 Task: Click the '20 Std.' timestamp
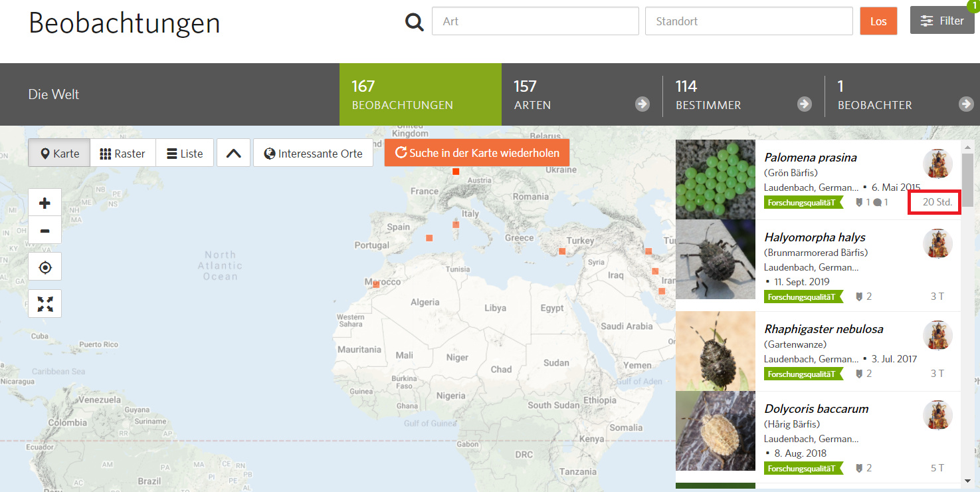(937, 202)
